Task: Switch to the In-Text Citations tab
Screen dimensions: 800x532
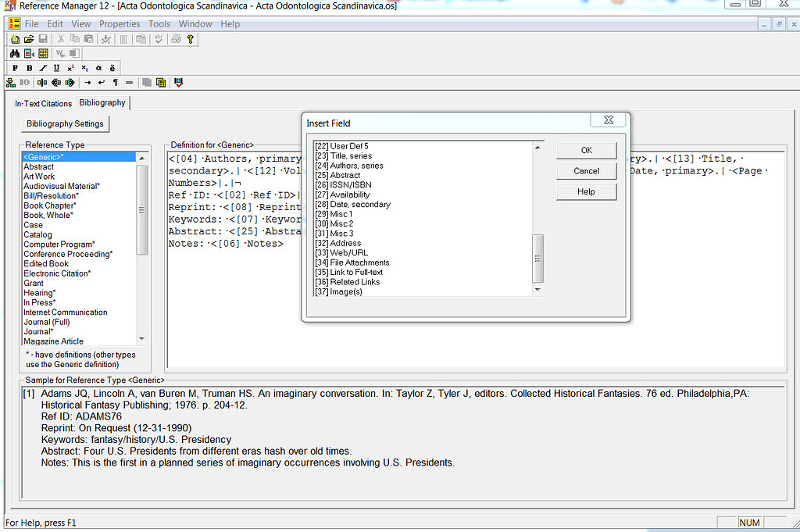Action: [43, 103]
